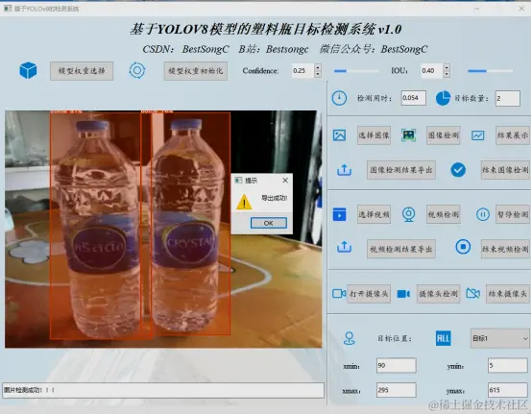
Task: Click the 结束图像检测 button
Action: click(505, 170)
